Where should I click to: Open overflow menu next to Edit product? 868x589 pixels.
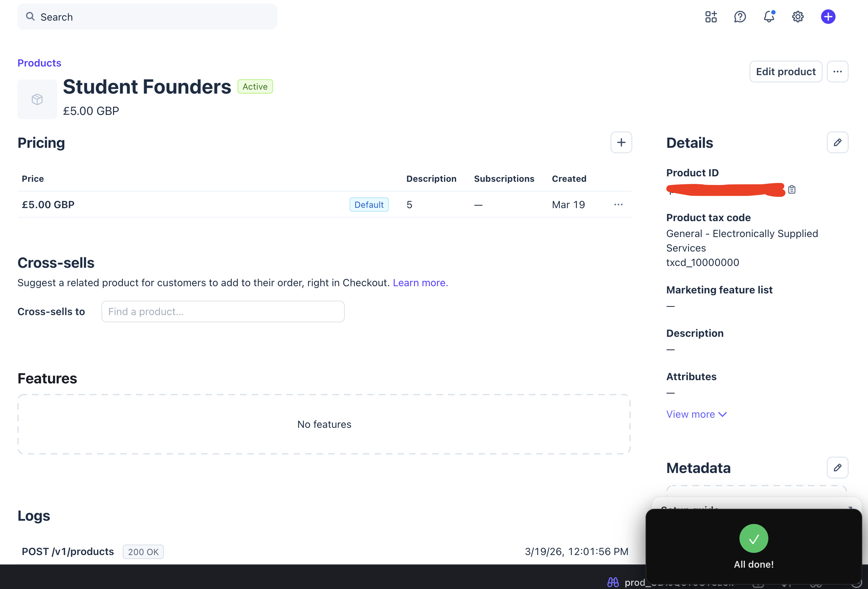(x=837, y=72)
